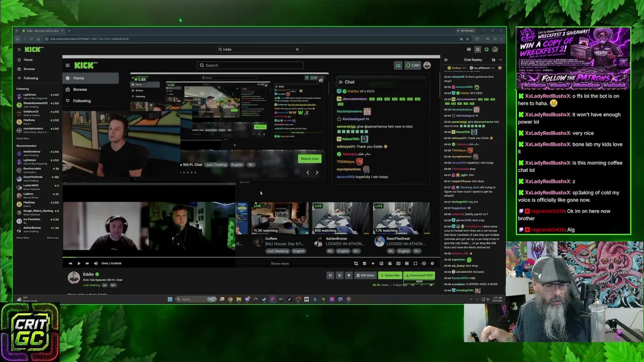This screenshot has height=362, width=644.
Task: Click the Ask Gemini button
Action: click(x=465, y=31)
